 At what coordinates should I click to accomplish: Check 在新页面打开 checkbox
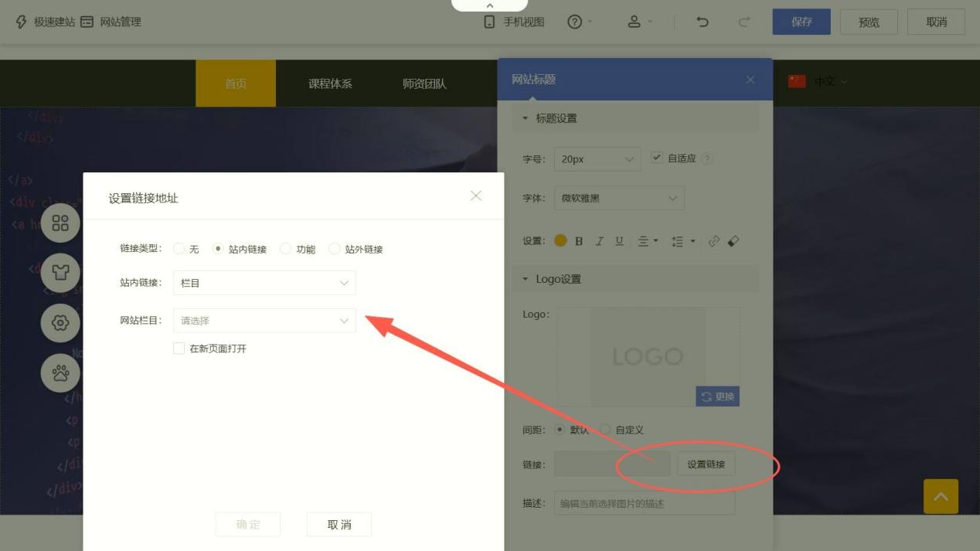coord(179,349)
